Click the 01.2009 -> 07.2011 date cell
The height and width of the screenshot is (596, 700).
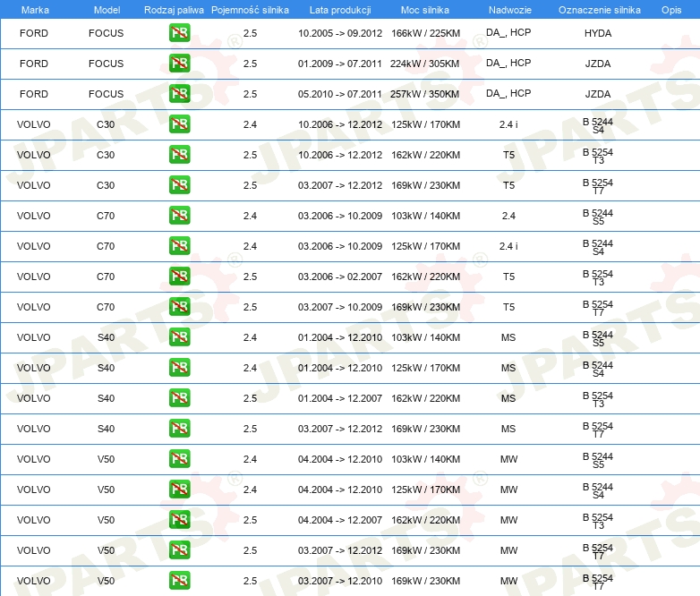tap(340, 64)
